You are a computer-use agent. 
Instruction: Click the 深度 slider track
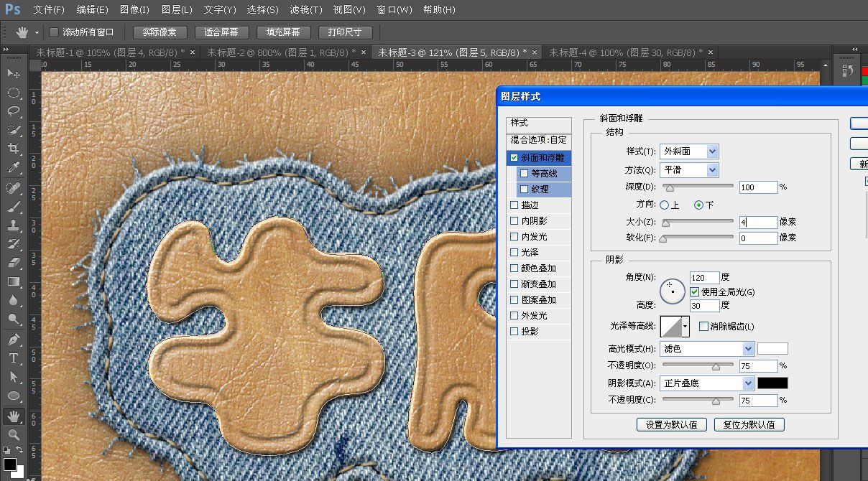(x=697, y=186)
